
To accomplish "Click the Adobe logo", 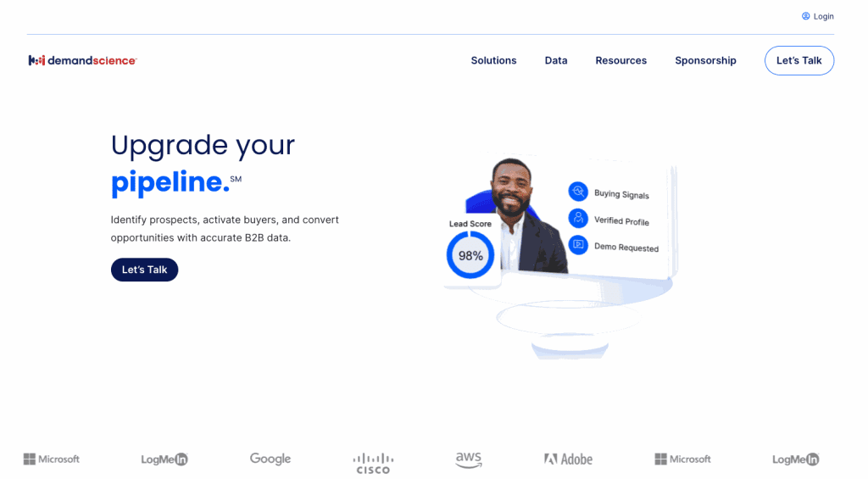I will click(568, 459).
